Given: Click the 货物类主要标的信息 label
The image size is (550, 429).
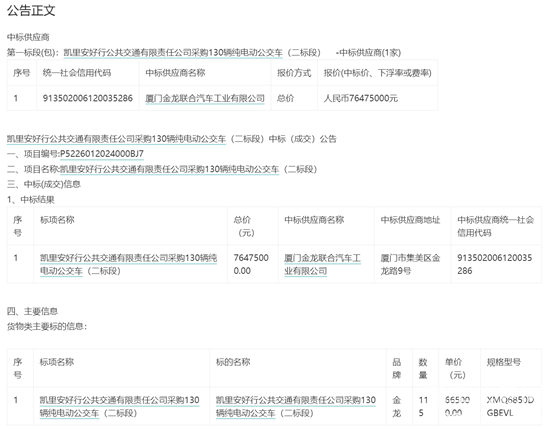Looking at the screenshot, I should point(46,327).
